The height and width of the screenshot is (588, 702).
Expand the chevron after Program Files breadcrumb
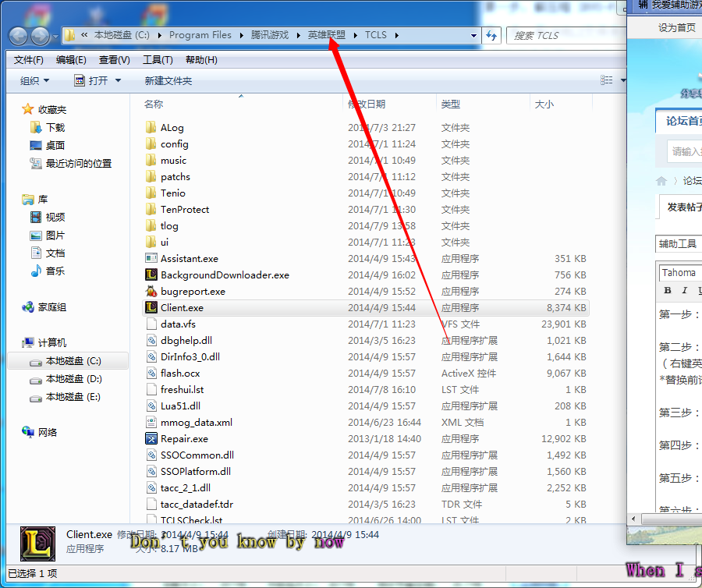coord(242,35)
